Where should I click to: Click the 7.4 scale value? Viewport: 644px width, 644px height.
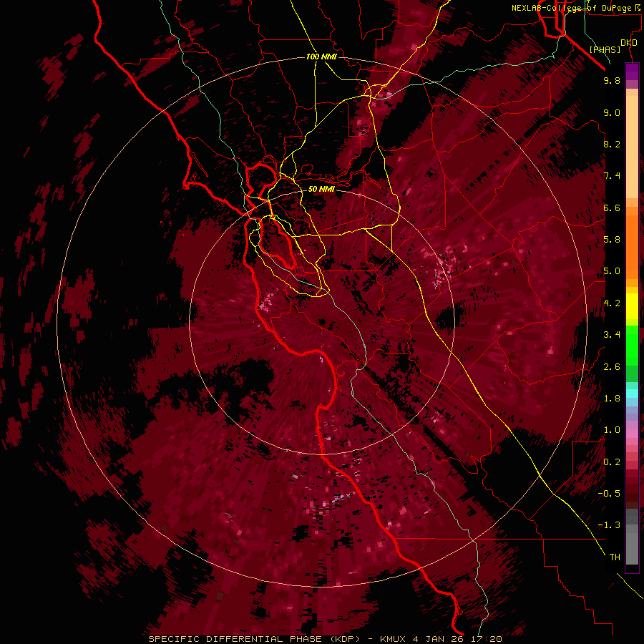coord(612,176)
